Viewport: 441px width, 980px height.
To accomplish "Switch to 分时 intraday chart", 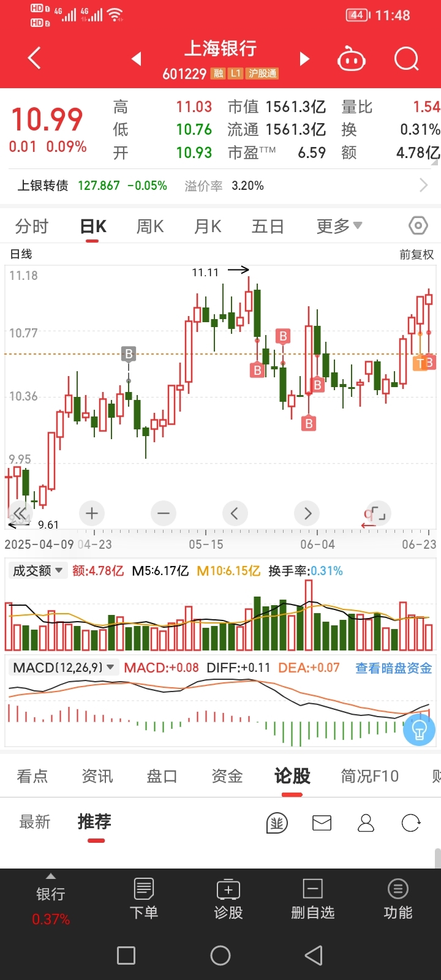I will [x=32, y=226].
